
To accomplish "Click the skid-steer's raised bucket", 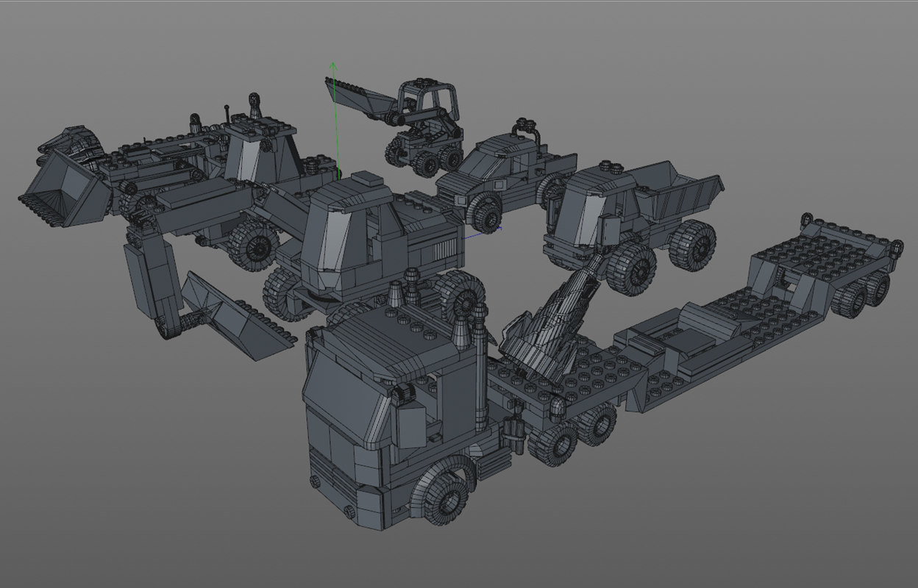I will click(353, 96).
